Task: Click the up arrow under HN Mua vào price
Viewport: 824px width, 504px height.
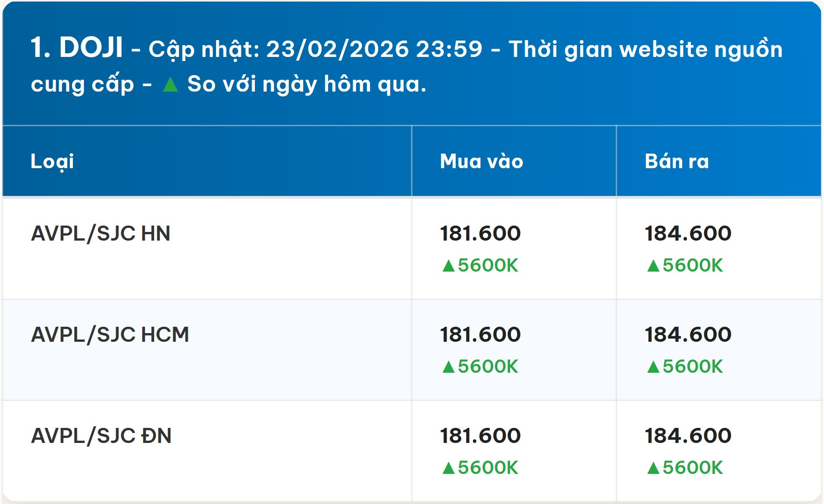Action: pyautogui.click(x=448, y=266)
